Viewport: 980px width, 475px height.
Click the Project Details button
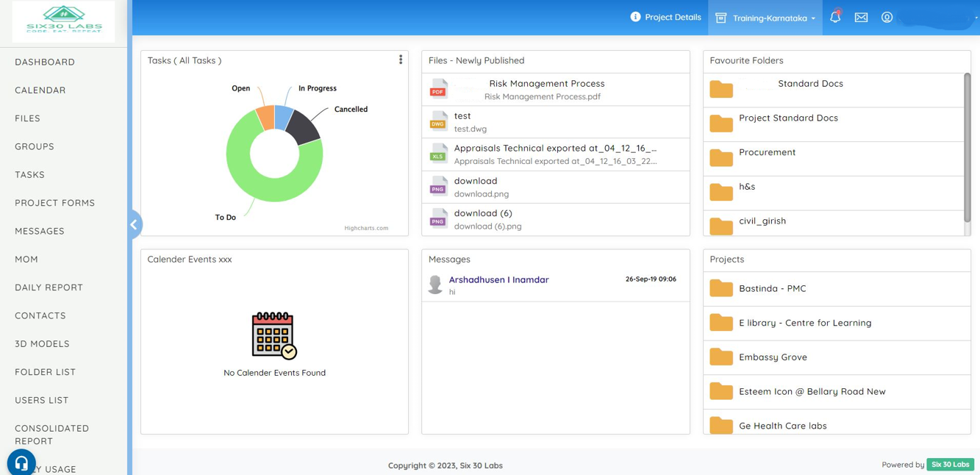665,17
